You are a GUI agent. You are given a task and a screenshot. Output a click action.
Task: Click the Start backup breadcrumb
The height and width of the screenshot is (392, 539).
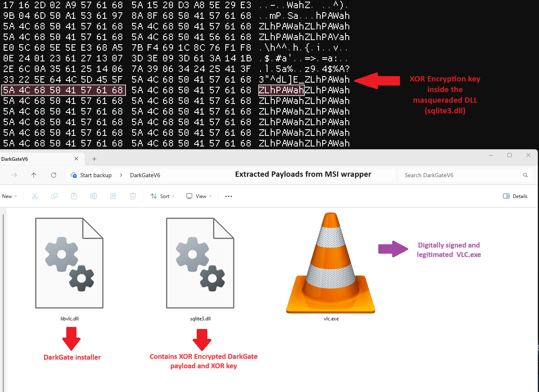(x=96, y=175)
